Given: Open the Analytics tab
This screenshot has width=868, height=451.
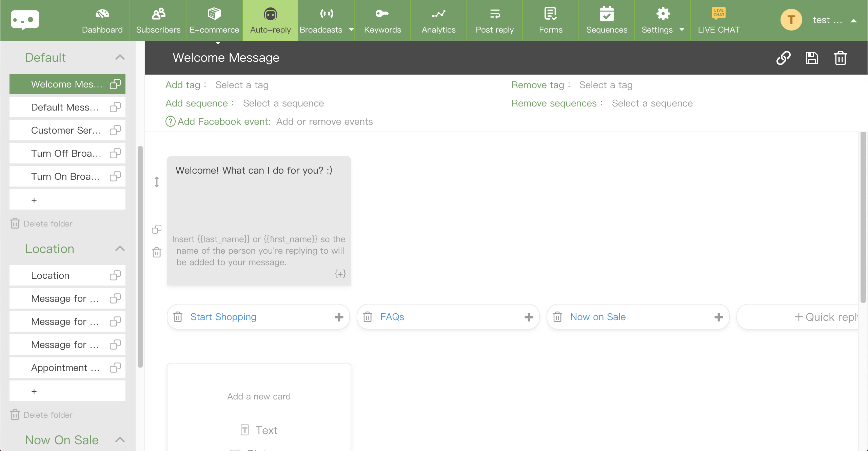Looking at the screenshot, I should click(438, 20).
